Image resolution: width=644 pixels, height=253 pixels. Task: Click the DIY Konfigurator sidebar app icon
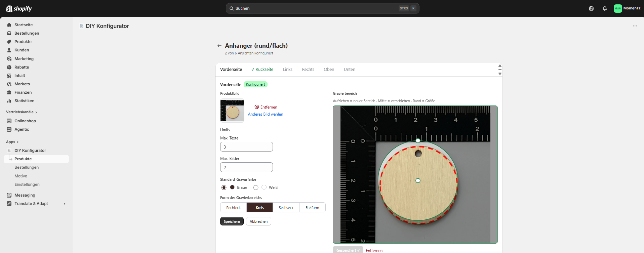[9, 151]
